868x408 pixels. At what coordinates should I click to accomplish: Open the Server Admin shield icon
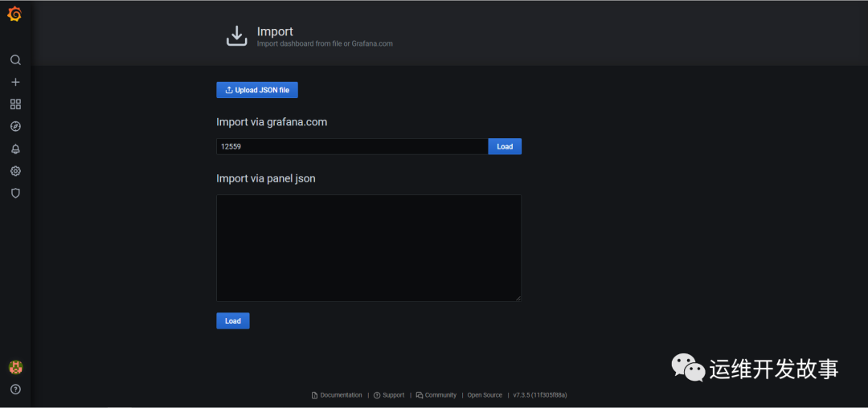(15, 193)
